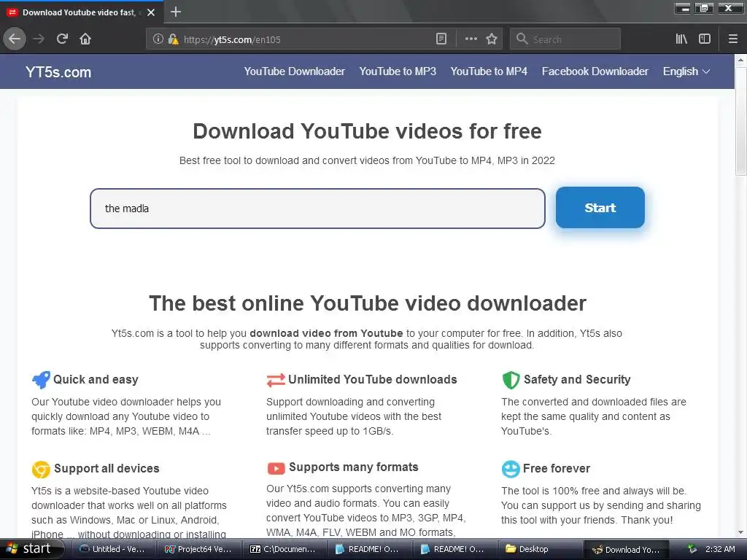Click bold text 'download video from Youtube'

coord(326,333)
